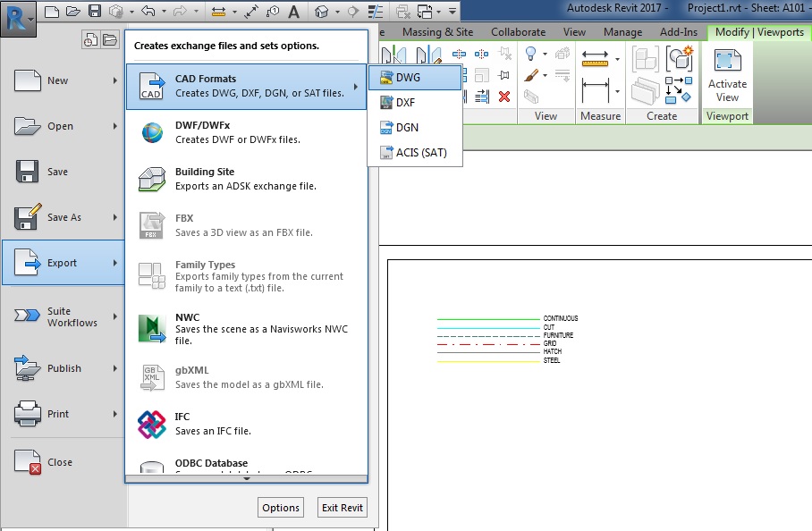Select CAD Formats export option
The image size is (812, 531).
(x=247, y=86)
